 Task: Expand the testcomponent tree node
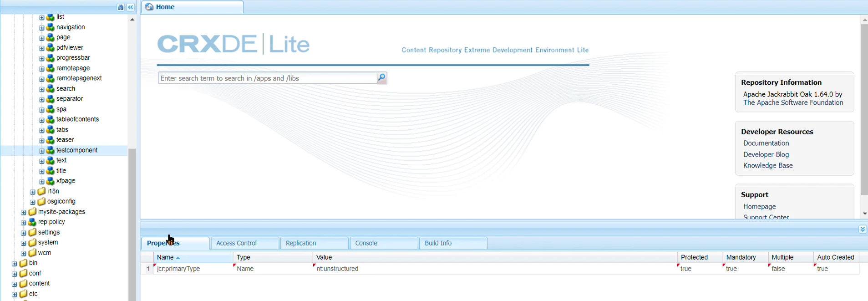click(x=41, y=151)
